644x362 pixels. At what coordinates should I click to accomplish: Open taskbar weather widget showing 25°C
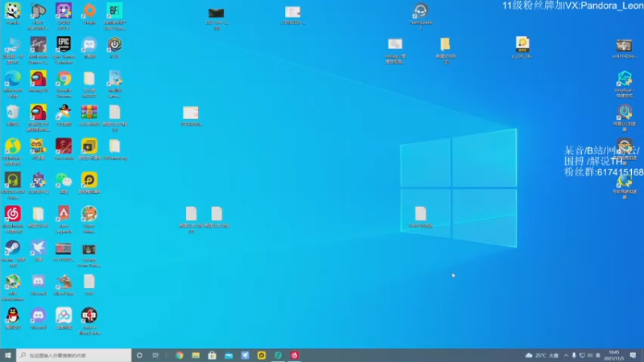coord(542,356)
